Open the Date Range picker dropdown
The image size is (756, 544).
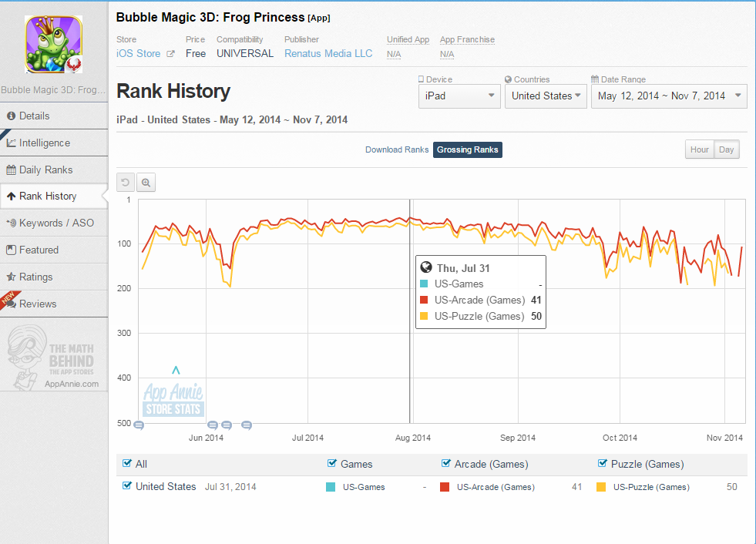point(669,96)
